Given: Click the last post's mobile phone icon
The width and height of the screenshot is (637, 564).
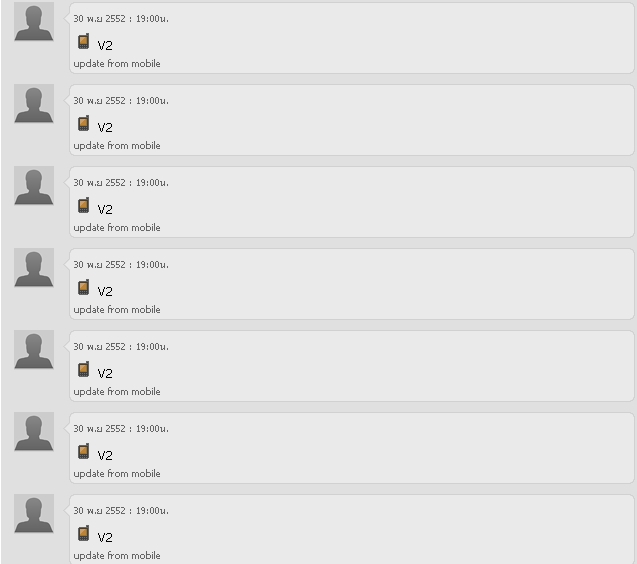Looking at the screenshot, I should pos(83,534).
